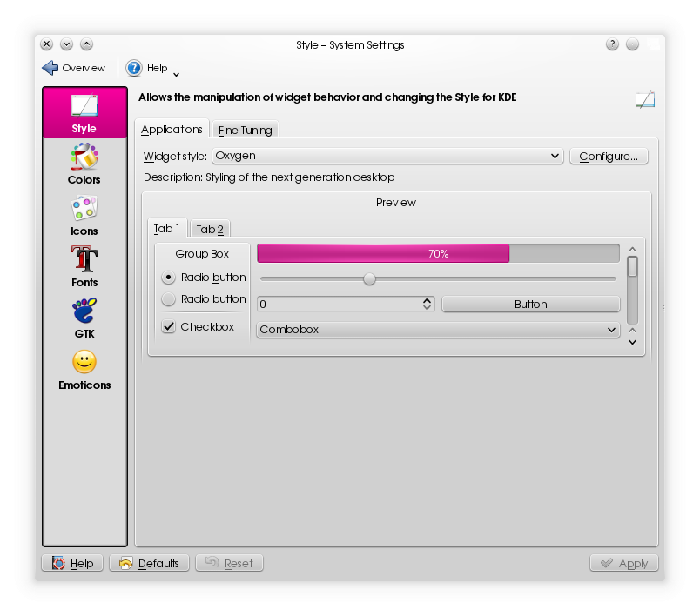Click the preview scrollbar bottom down arrow
The height and width of the screenshot is (616, 700).
632,342
